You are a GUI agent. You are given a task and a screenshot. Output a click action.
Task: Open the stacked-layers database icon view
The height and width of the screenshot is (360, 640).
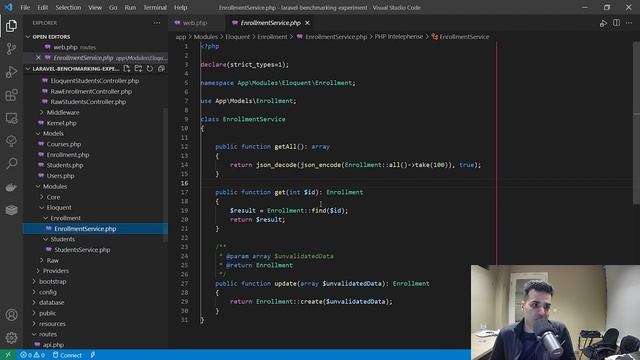point(11,210)
